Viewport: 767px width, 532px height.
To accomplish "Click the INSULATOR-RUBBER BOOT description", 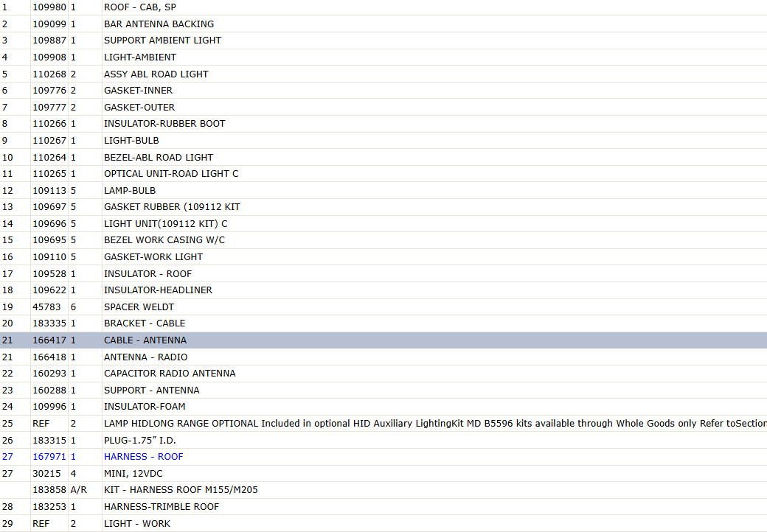I will (x=164, y=124).
